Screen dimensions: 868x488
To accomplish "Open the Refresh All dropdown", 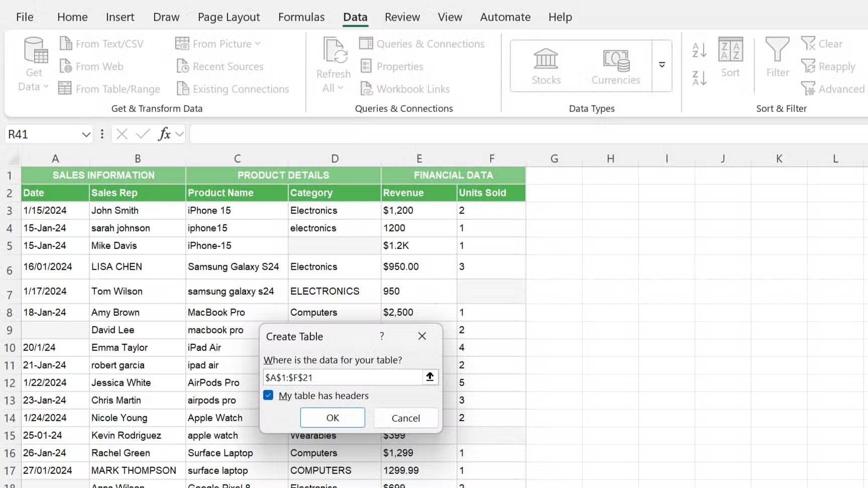I will [x=333, y=88].
